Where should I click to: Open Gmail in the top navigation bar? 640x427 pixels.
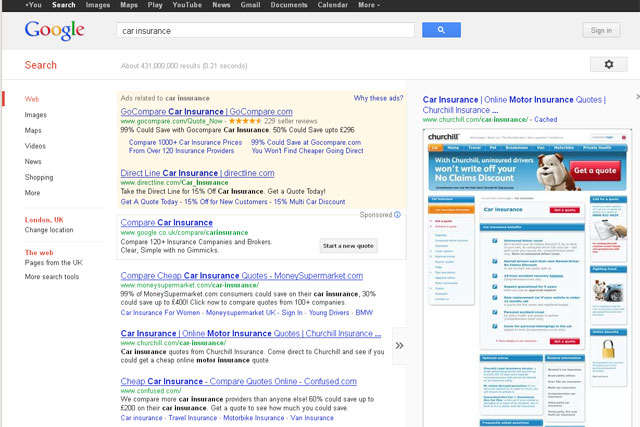(x=250, y=5)
